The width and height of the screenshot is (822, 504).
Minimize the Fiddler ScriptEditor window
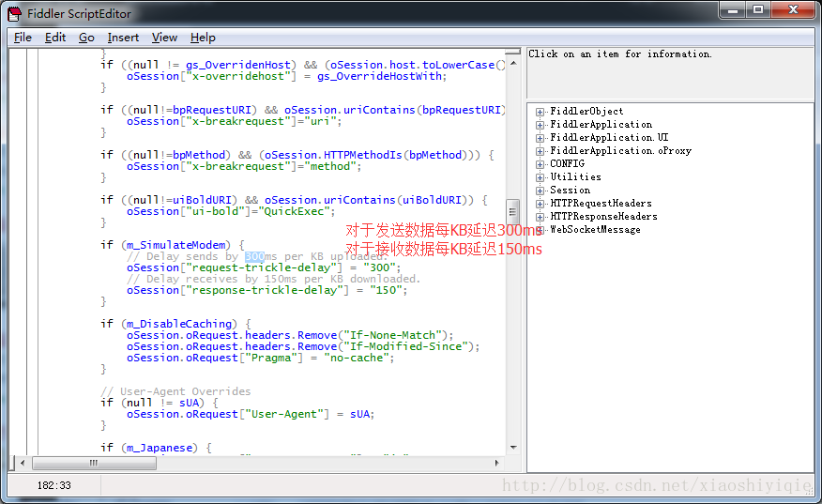tap(733, 10)
